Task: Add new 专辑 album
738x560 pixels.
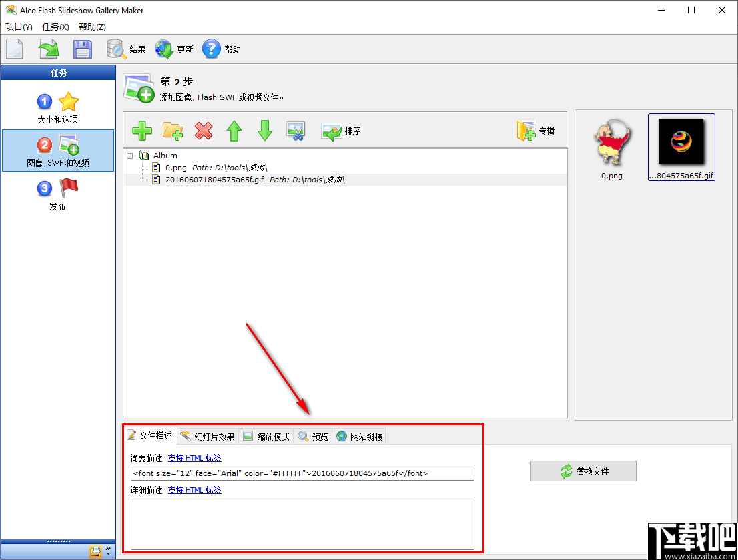Action: click(536, 131)
